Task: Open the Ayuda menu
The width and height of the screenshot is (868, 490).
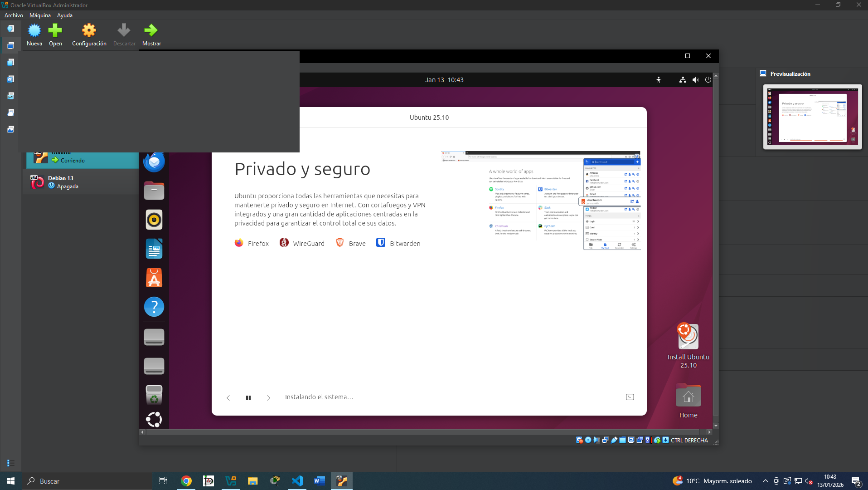Action: click(65, 15)
